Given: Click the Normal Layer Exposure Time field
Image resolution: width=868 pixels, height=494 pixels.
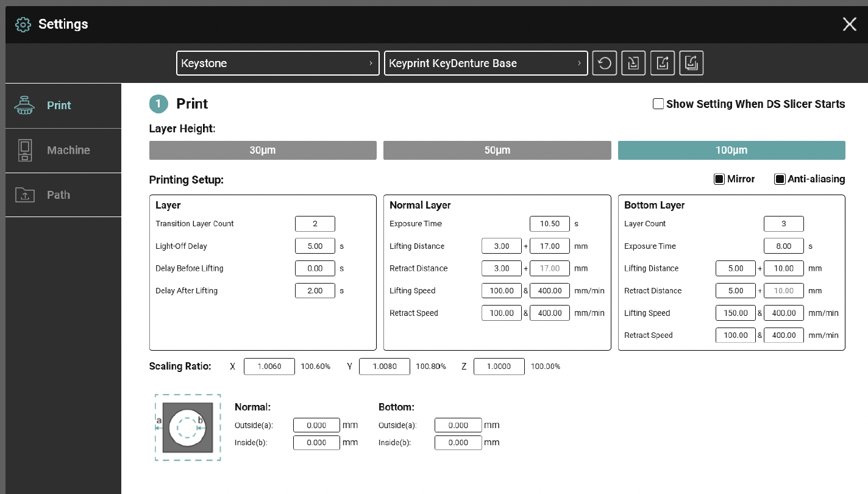Looking at the screenshot, I should [549, 224].
